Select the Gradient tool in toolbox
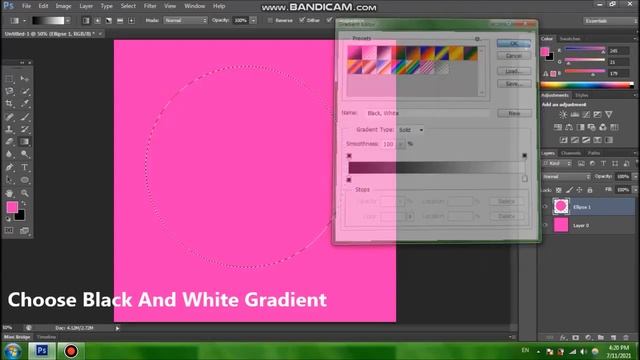Viewport: 640px width, 360px height. coord(24,142)
